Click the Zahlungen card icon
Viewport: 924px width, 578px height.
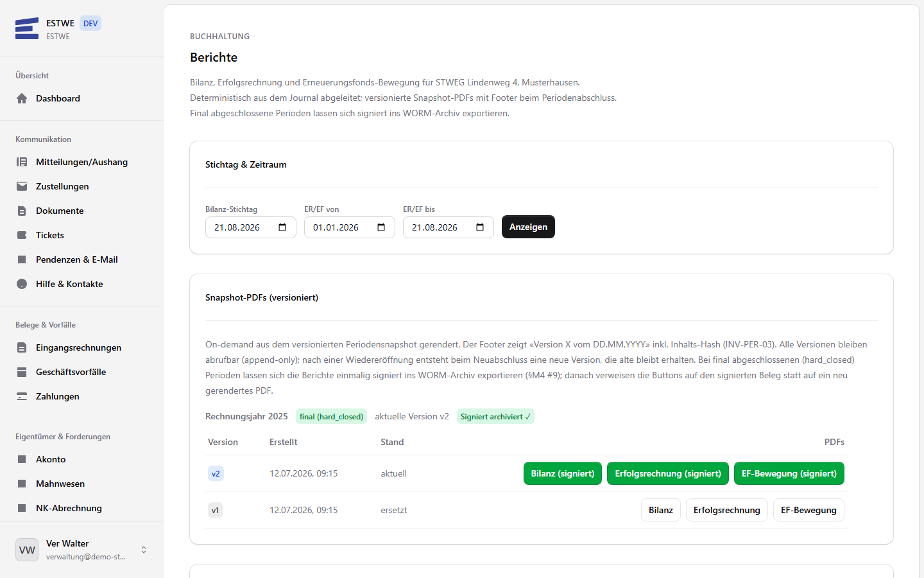[x=22, y=396]
